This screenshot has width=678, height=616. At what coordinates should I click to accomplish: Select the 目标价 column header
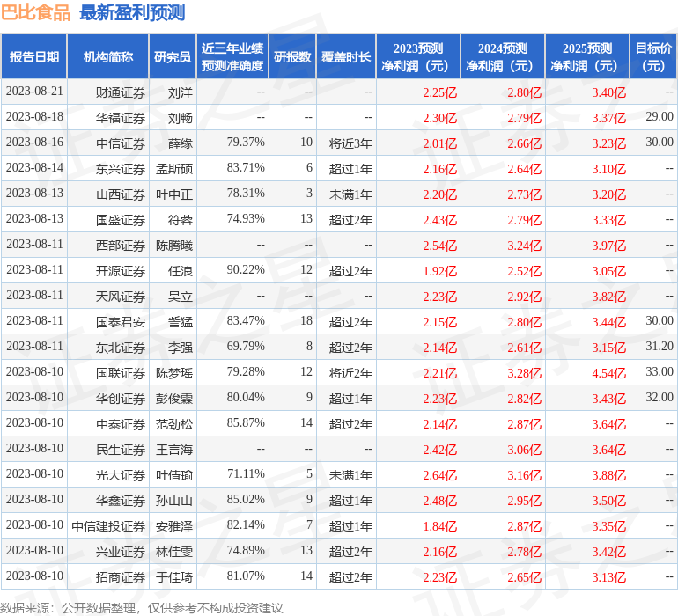tap(653, 56)
